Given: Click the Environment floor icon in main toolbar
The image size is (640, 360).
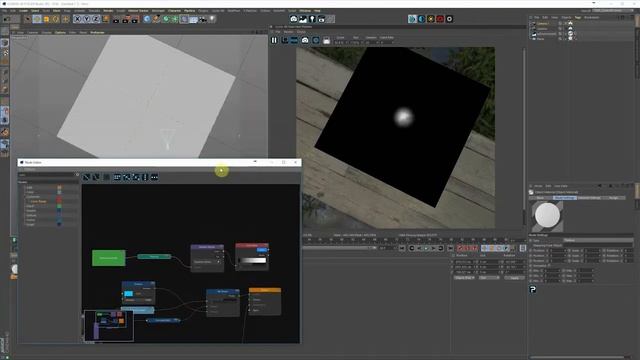Looking at the screenshot, I should (193, 19).
